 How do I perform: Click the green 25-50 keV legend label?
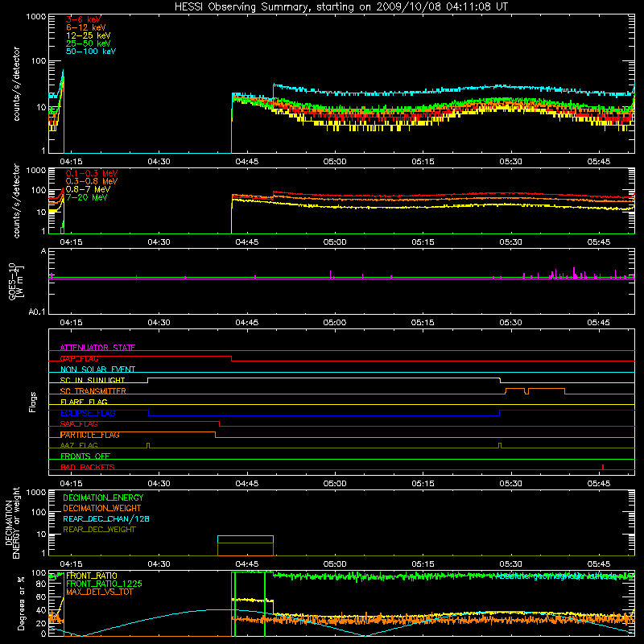point(89,43)
